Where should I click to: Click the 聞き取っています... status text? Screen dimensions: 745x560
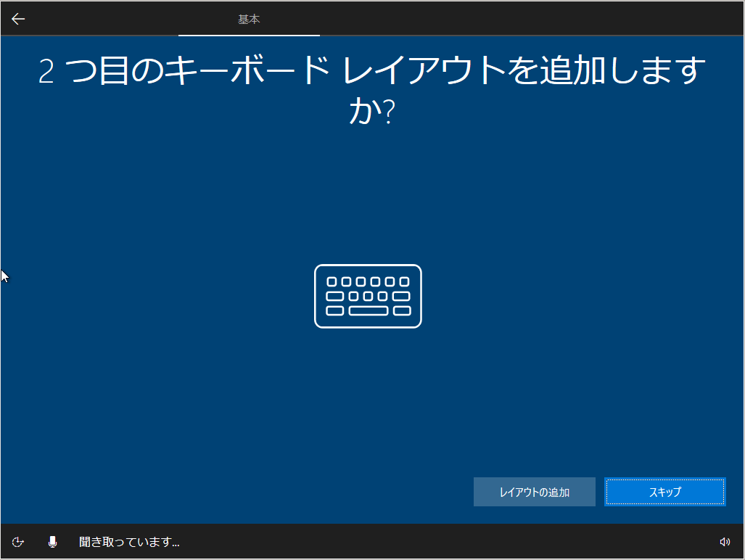(x=129, y=542)
